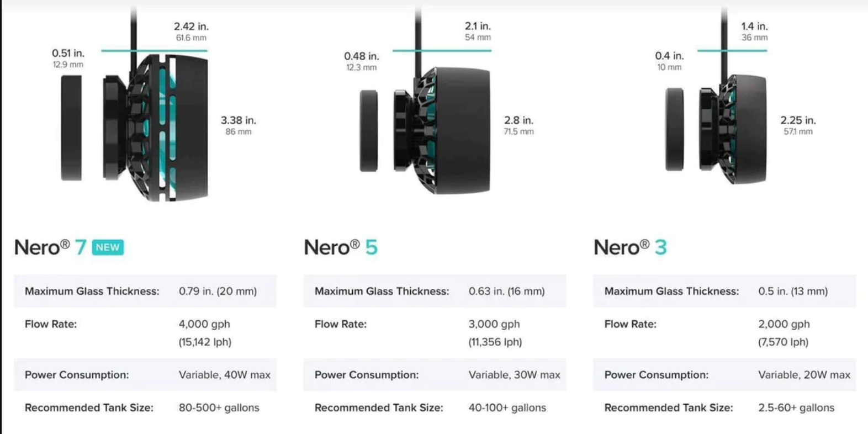868x434 pixels.
Task: Select Nero 5 Power Consumption row
Action: coord(435,375)
